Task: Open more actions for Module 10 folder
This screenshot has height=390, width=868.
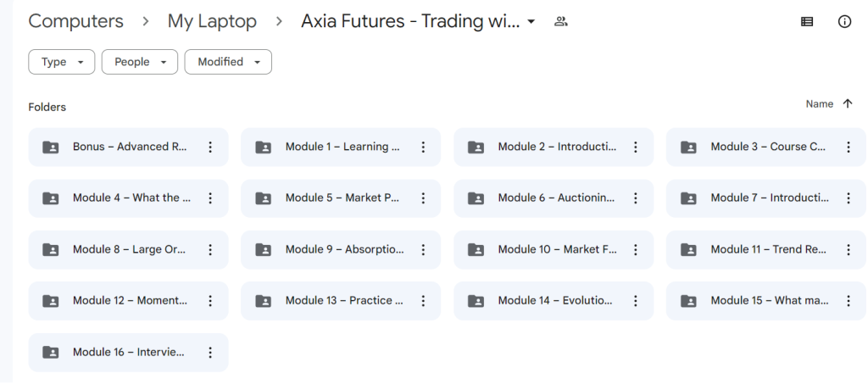Action: [636, 249]
